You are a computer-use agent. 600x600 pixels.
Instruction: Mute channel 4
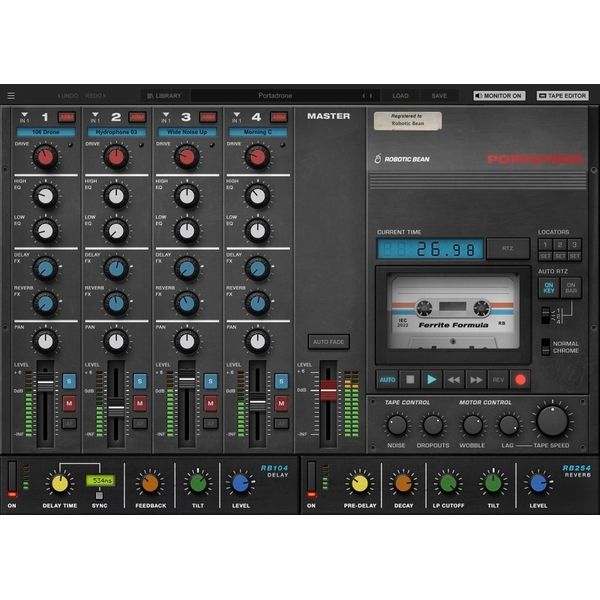click(281, 403)
